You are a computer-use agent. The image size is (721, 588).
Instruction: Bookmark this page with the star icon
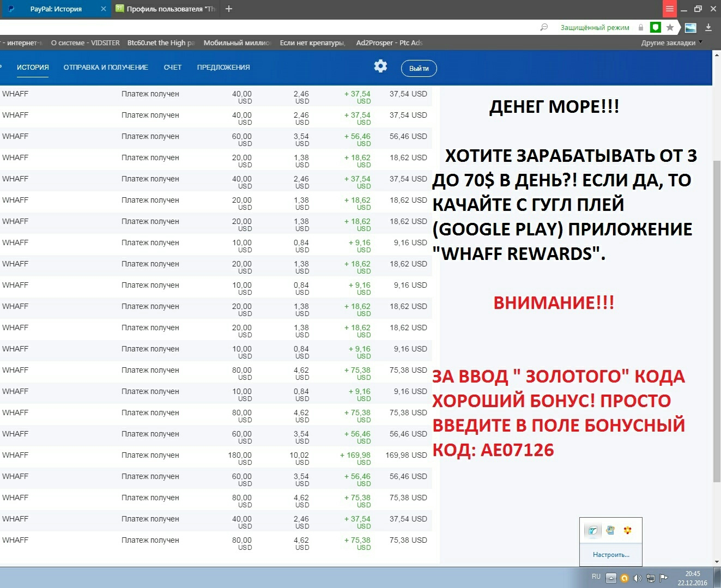click(x=670, y=27)
